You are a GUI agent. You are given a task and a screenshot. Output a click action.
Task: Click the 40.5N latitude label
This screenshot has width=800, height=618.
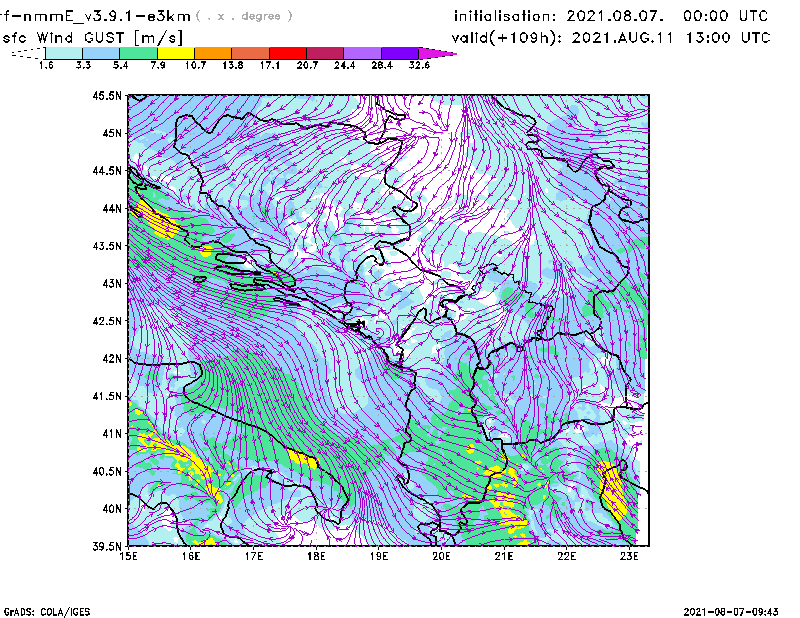(x=107, y=471)
